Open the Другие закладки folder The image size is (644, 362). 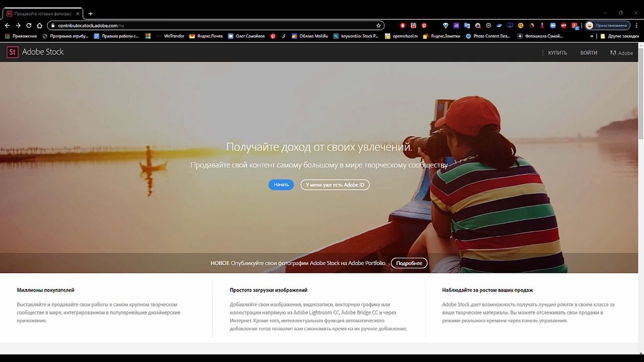[x=620, y=36]
